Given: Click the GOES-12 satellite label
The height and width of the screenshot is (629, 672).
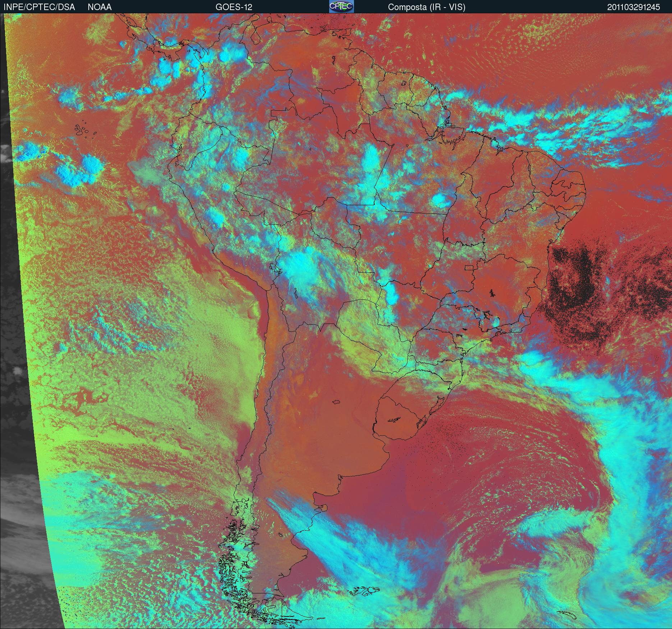Looking at the screenshot, I should click(x=234, y=7).
